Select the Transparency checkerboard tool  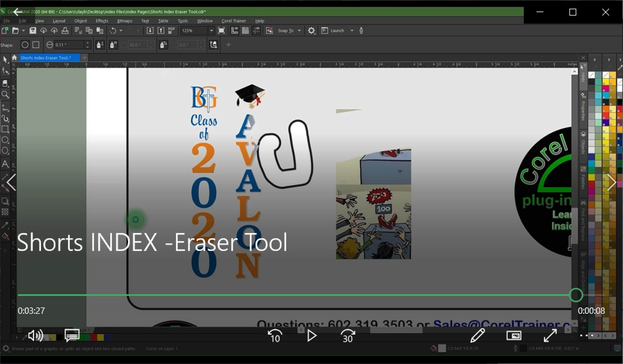pos(5,212)
